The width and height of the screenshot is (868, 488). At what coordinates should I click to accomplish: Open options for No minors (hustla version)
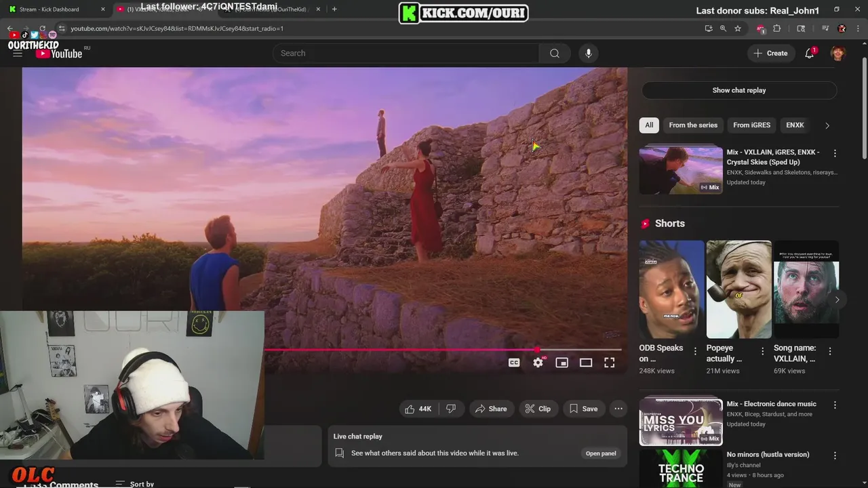click(x=835, y=455)
